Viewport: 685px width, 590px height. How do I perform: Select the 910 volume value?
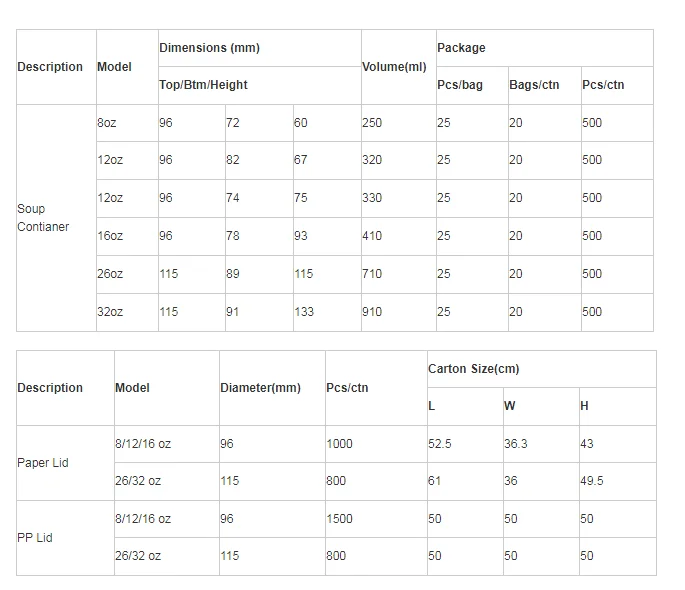pyautogui.click(x=372, y=312)
